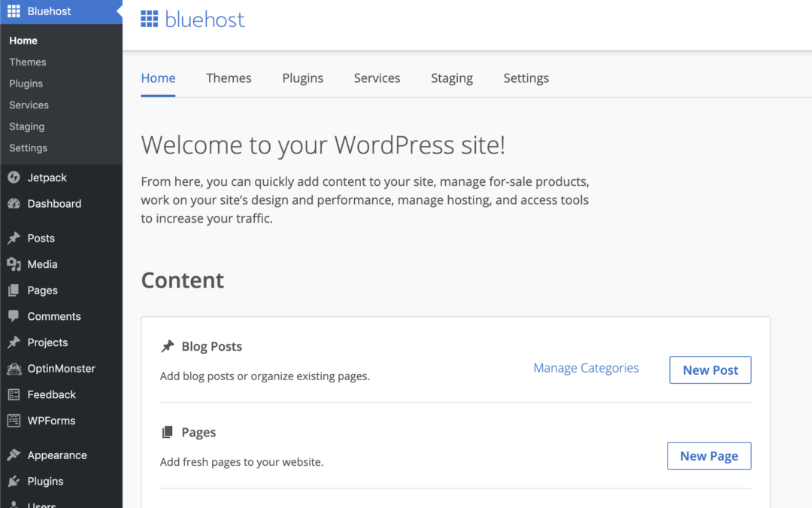
Task: Switch to the Settings tab
Action: [526, 78]
